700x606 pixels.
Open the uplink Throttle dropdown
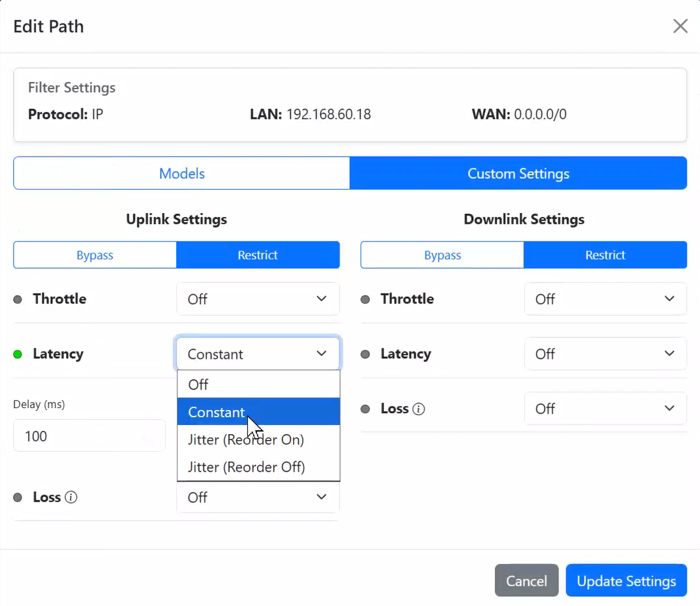pyautogui.click(x=258, y=298)
